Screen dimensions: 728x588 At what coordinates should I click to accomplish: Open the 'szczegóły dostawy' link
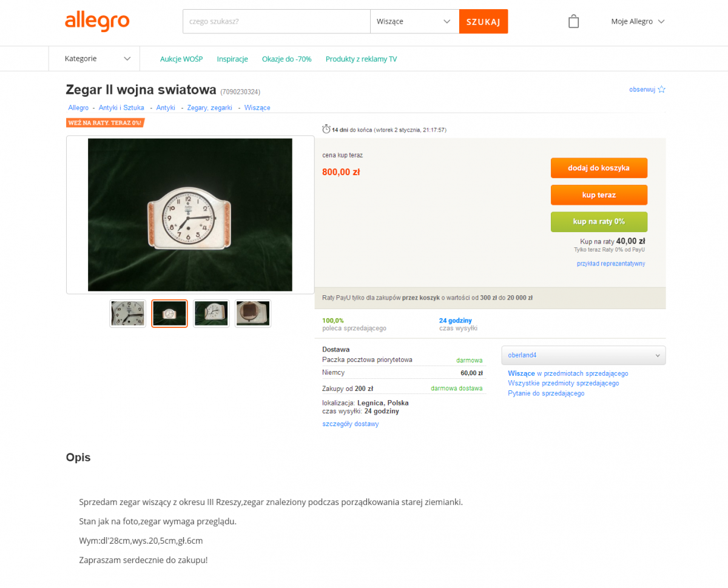coord(351,424)
